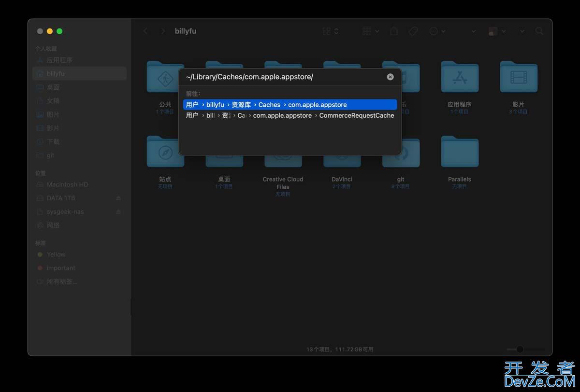Open the colored app toolbar dropdown
The image size is (580, 392).
pos(497,31)
